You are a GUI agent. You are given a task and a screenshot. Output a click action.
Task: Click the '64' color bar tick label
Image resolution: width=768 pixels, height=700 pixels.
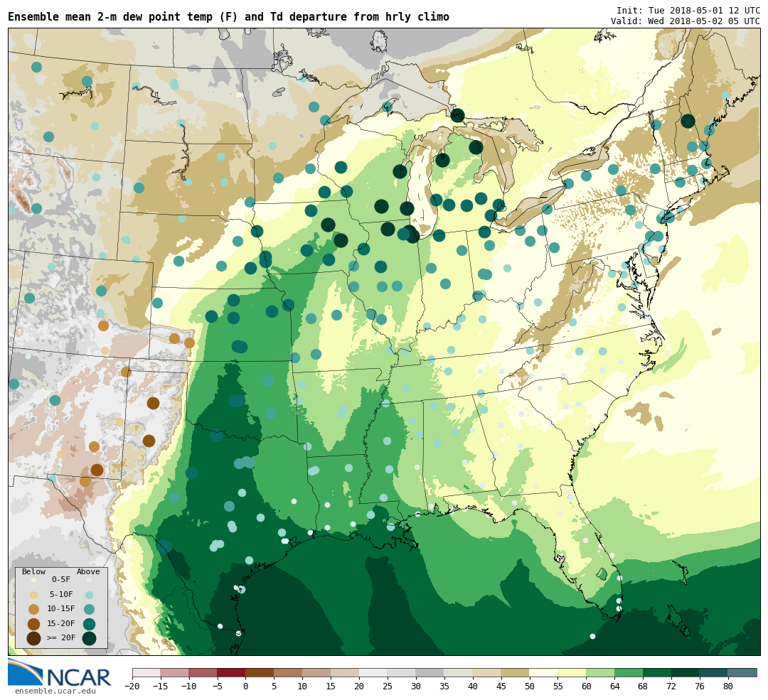pyautogui.click(x=614, y=686)
